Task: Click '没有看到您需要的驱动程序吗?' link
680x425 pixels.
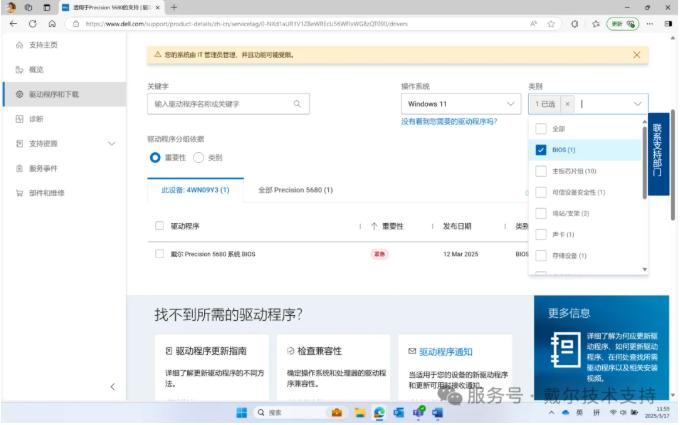Action: point(449,122)
